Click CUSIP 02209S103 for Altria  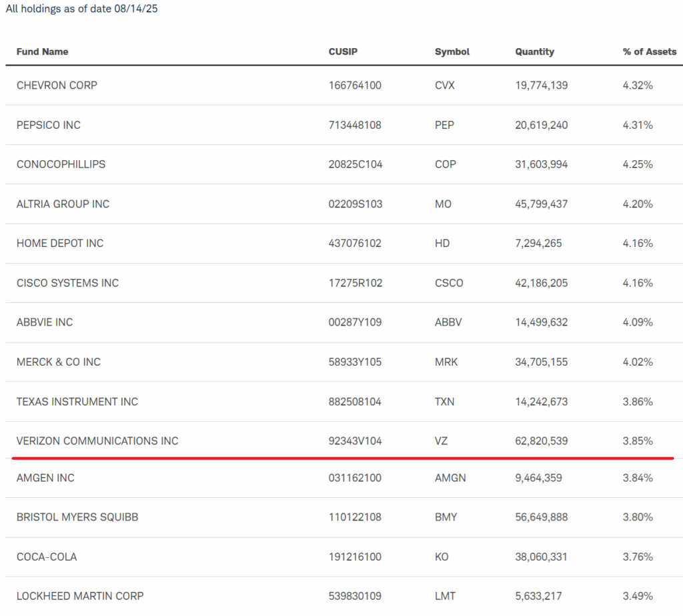click(355, 204)
